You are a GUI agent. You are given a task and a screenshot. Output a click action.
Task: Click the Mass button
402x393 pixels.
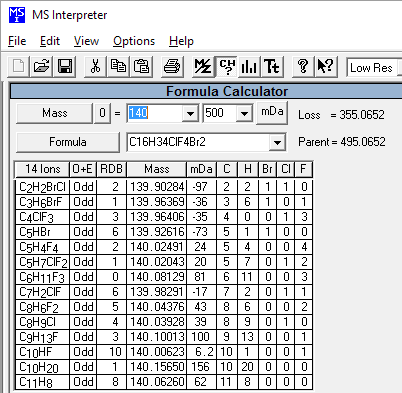point(54,113)
